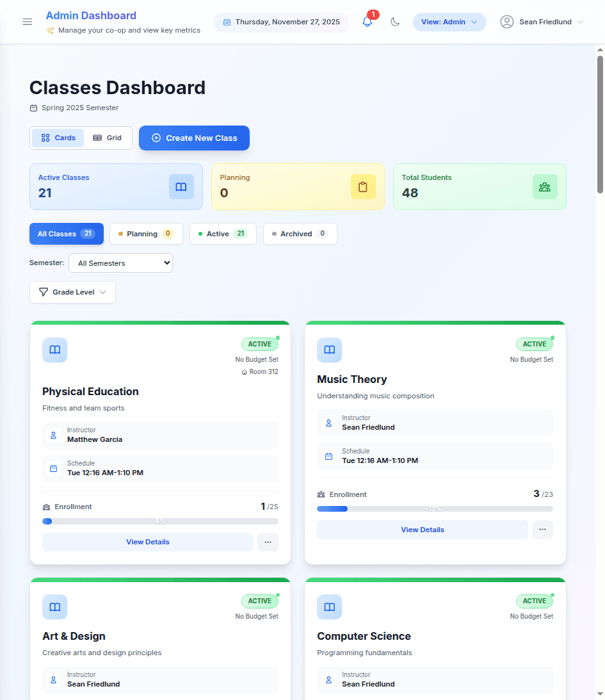Screen dimensions: 605x700
Task: Switch to Grid view
Action: point(108,138)
